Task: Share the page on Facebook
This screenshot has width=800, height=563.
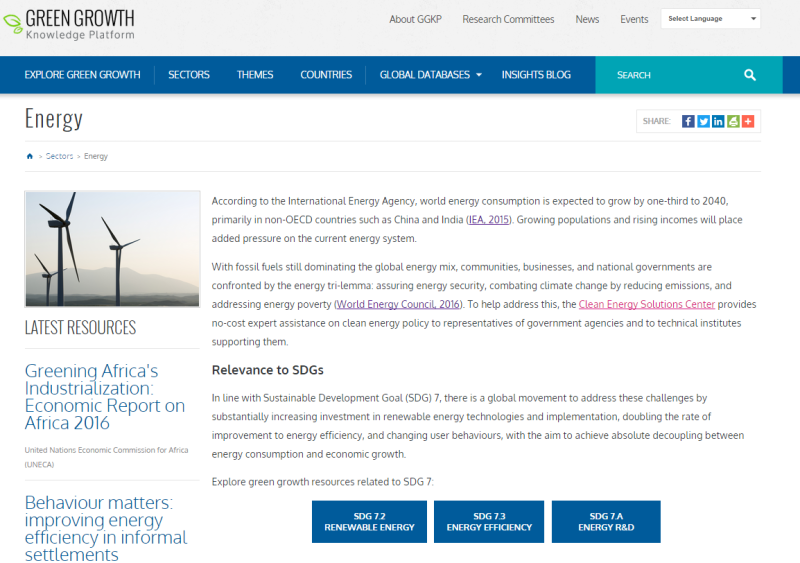Action: (x=688, y=121)
